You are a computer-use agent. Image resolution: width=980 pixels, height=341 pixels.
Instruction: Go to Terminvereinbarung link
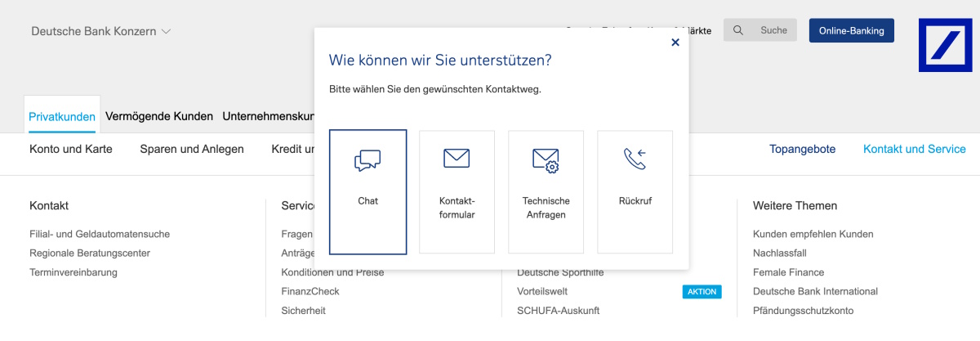pyautogui.click(x=73, y=272)
